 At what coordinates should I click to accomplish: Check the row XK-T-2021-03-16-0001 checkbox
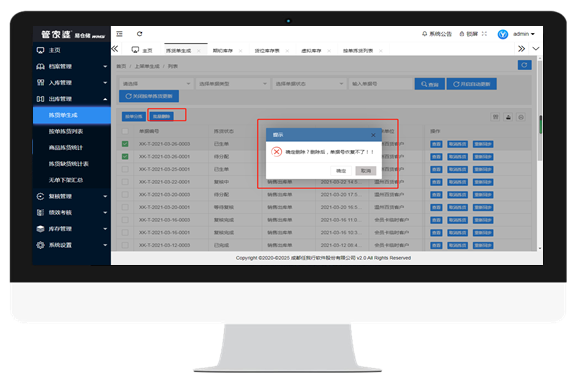point(125,233)
